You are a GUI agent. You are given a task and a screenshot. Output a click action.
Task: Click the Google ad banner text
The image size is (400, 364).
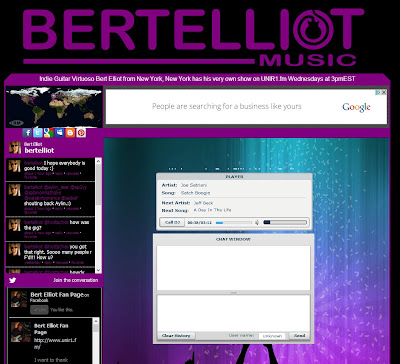(227, 106)
